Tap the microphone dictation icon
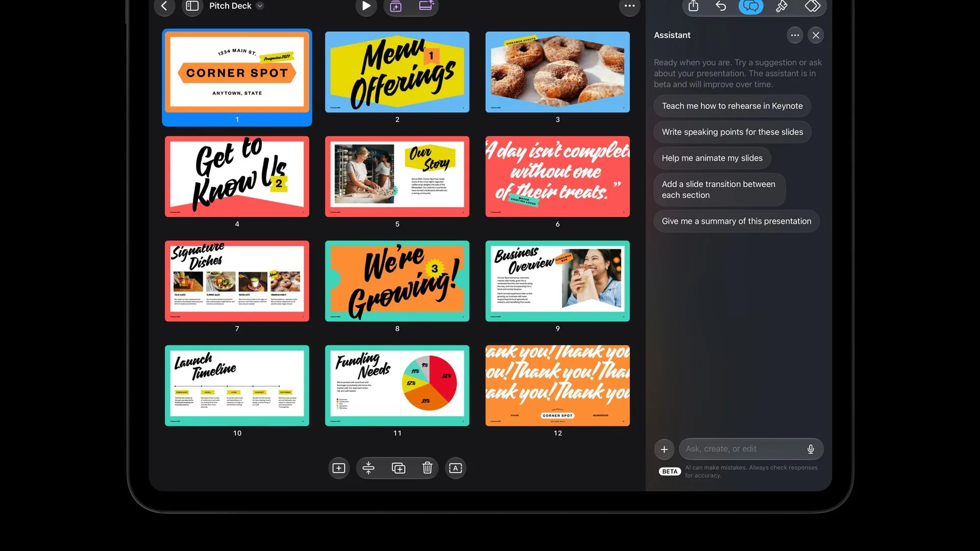980x551 pixels. coord(811,449)
